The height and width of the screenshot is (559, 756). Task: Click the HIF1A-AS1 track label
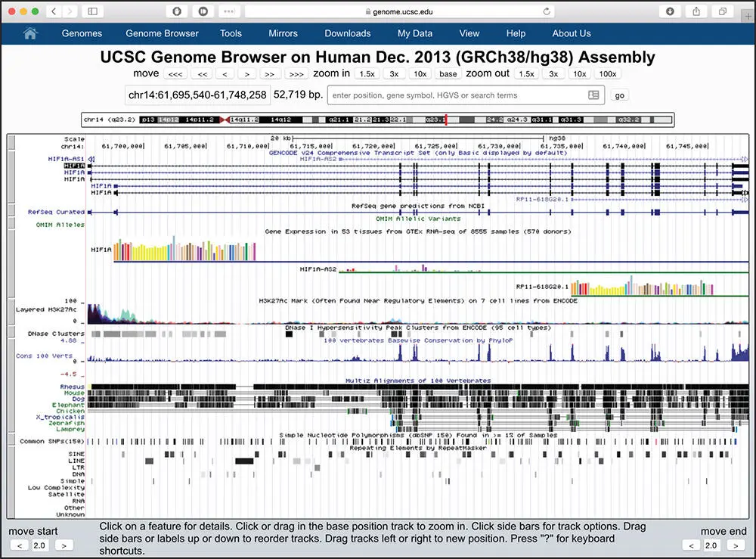(66, 159)
